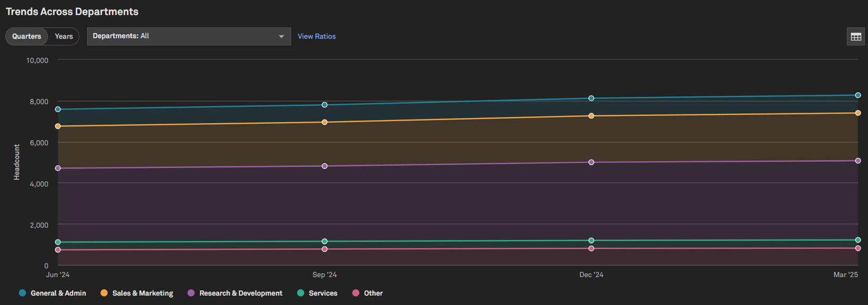Click the orange Sales & Marketing legend dot
The height and width of the screenshot is (305, 868).
(104, 293)
